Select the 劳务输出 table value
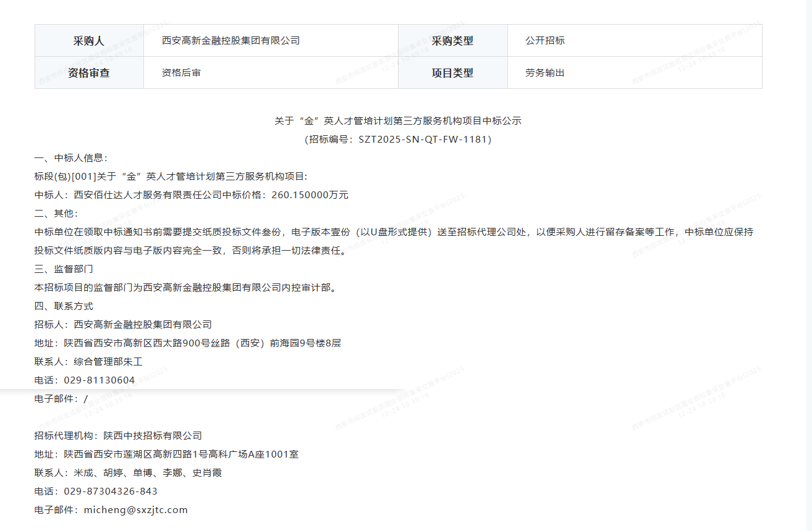 545,73
